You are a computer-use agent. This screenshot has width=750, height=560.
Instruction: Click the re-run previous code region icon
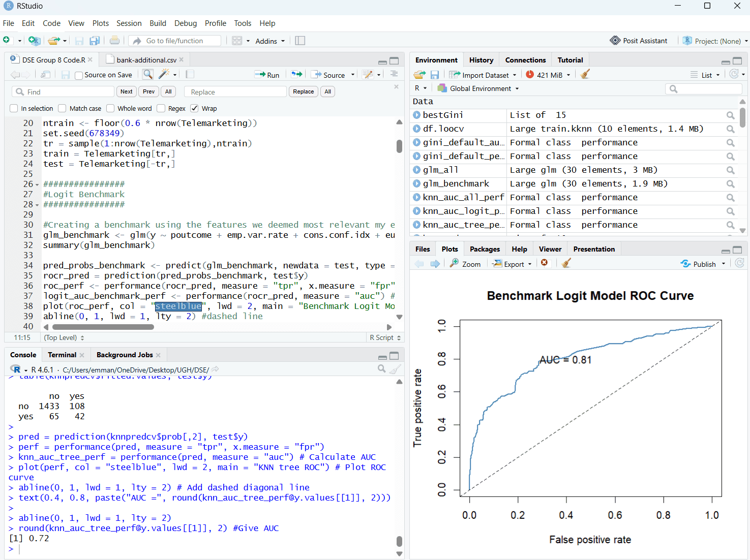coord(297,75)
